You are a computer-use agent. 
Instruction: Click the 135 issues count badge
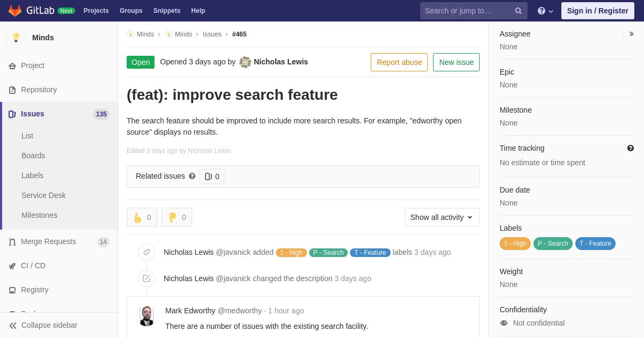point(101,114)
